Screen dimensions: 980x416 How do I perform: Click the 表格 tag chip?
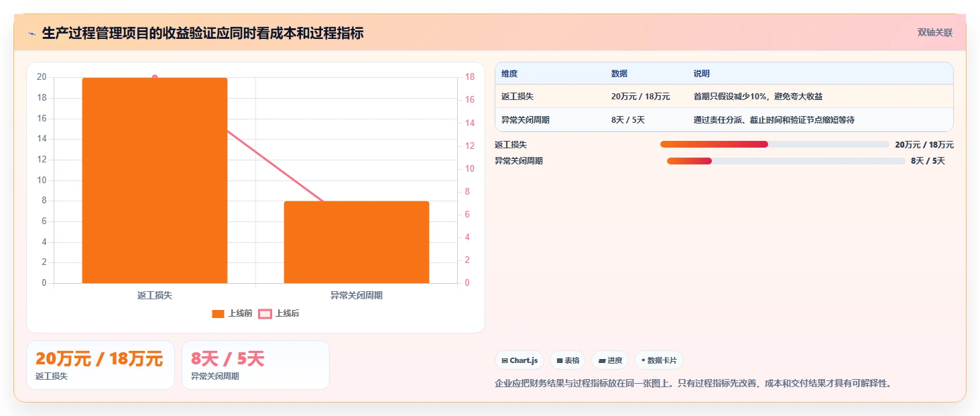[x=568, y=360]
